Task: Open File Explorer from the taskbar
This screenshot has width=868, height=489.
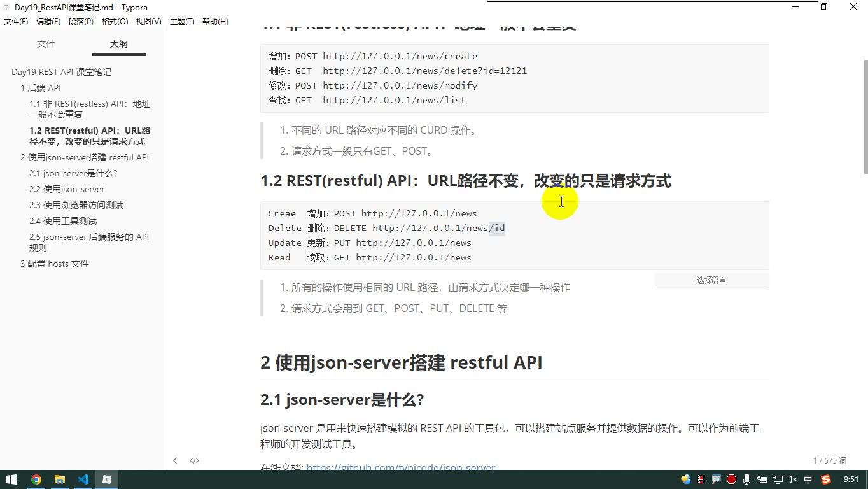Action: point(59,479)
